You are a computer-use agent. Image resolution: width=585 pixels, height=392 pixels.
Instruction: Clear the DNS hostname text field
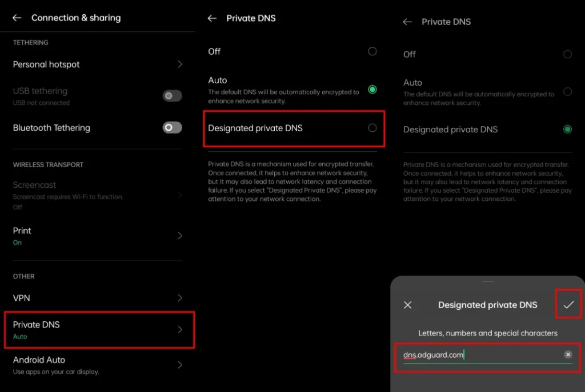568,355
